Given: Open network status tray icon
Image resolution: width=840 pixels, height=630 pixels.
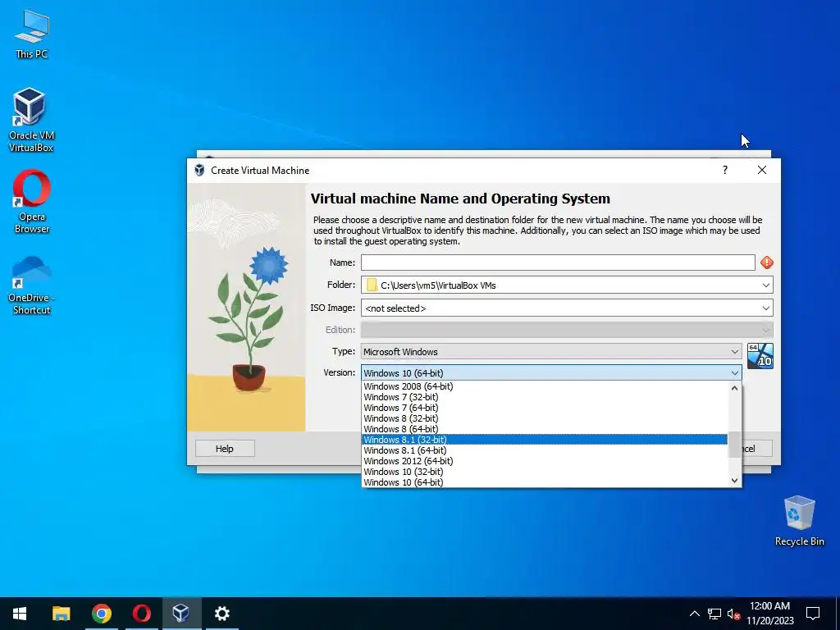Looking at the screenshot, I should coord(714,614).
